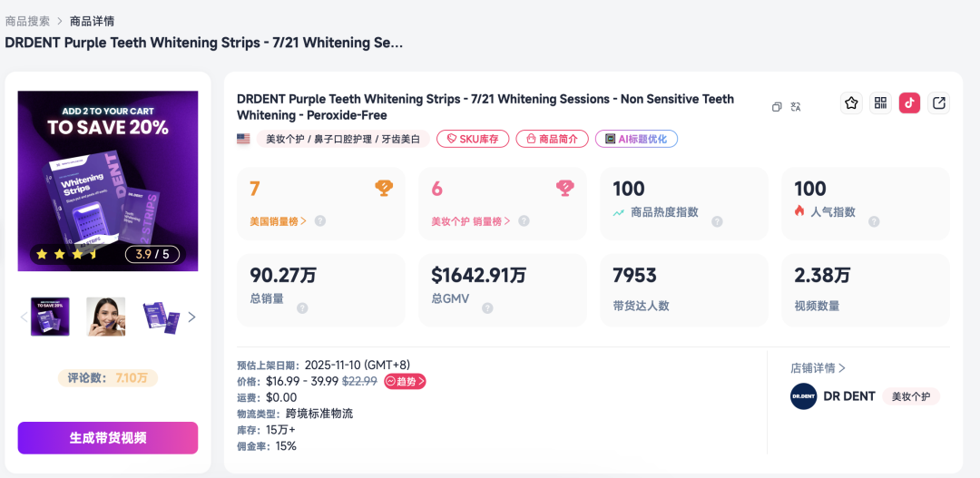Copy the product title icon
Image resolution: width=980 pixels, height=478 pixels.
point(777,107)
